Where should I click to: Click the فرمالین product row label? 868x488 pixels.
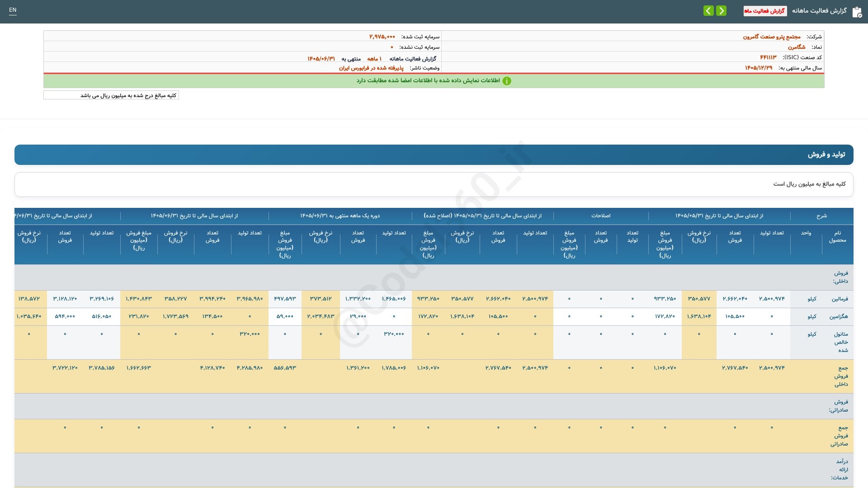click(x=840, y=299)
